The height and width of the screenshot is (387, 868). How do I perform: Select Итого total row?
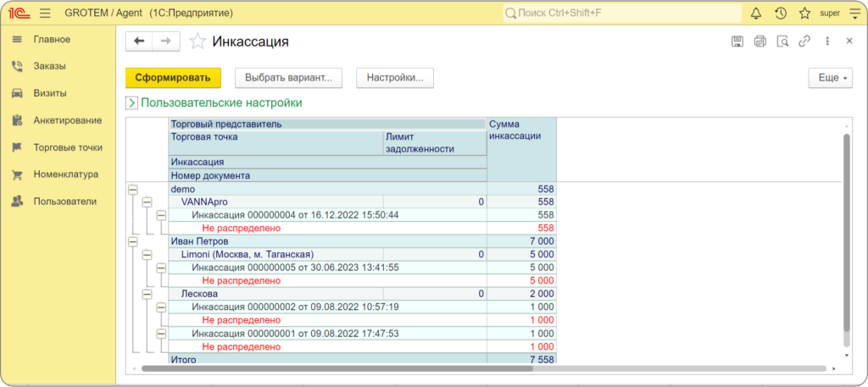coord(362,359)
